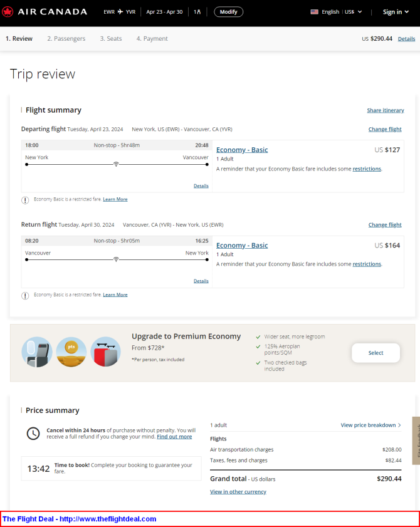Go to the Passengers step tab
This screenshot has height=527, width=420.
(x=66, y=39)
